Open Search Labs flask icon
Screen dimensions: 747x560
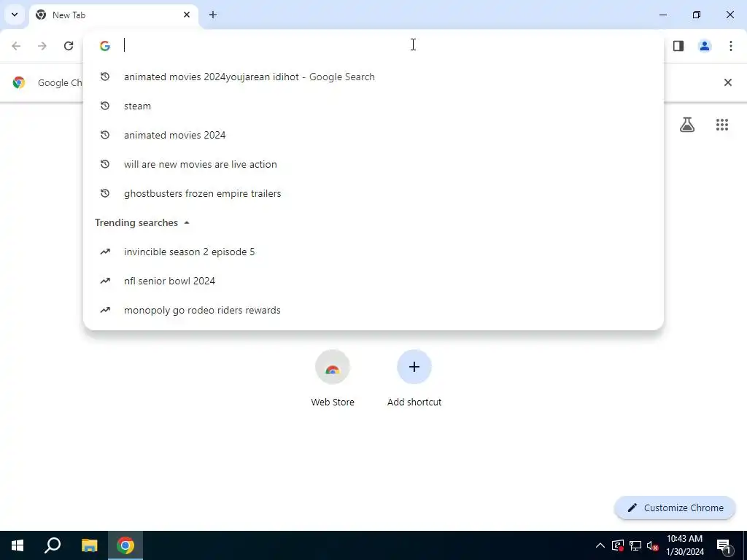[687, 125]
